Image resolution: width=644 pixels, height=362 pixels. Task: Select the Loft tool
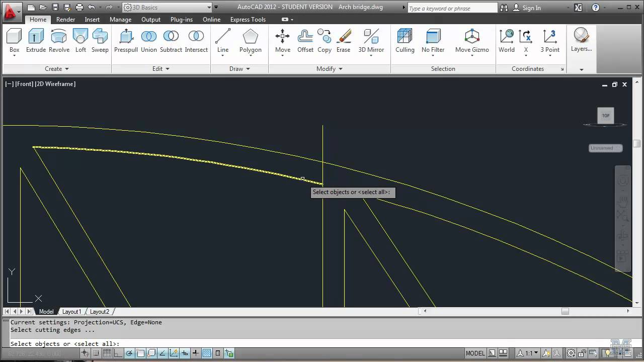(80, 40)
